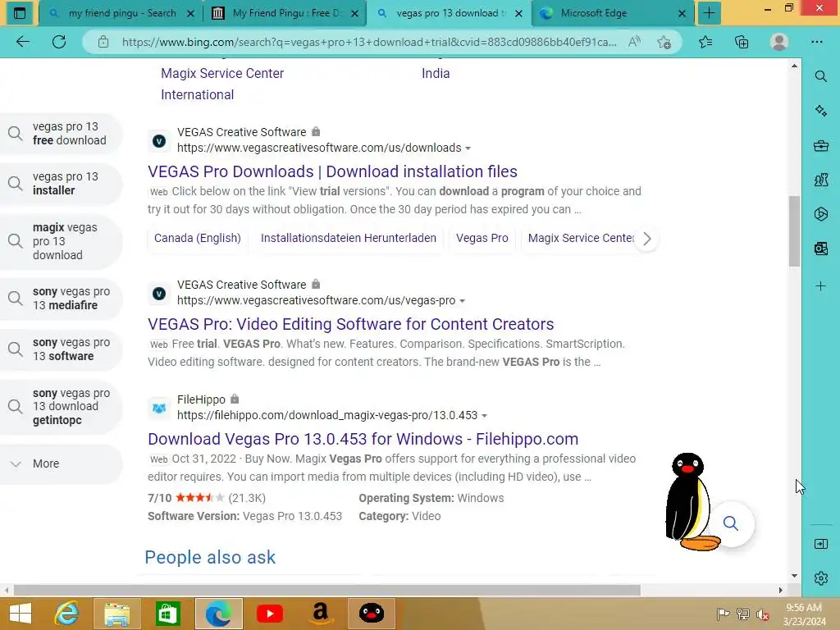Open the tab actions menu icon
840x630 pixels.
coord(20,13)
